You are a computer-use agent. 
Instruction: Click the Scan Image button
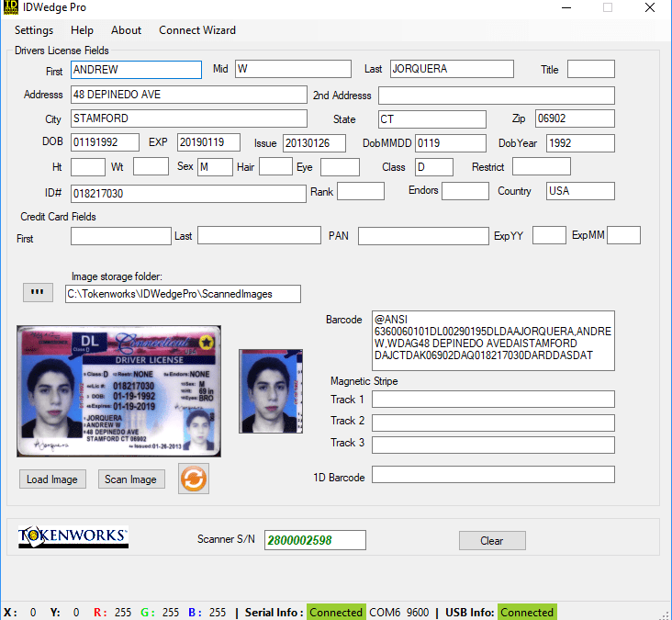coord(131,479)
